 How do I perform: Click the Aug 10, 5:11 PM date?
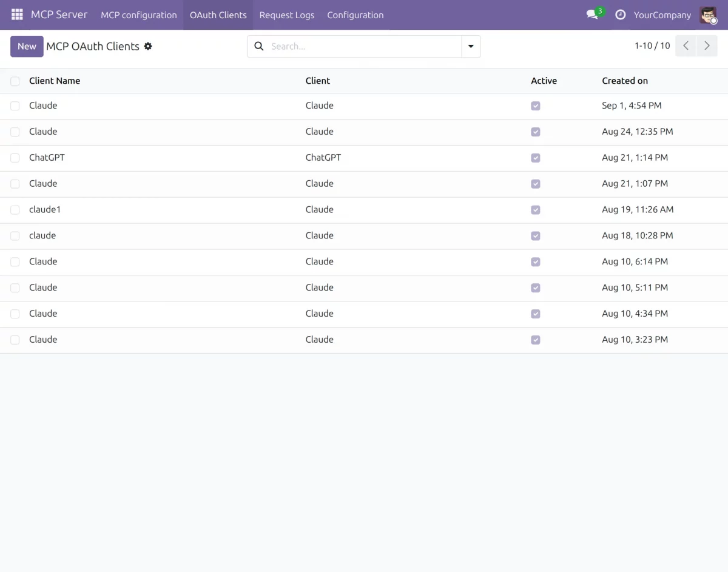(635, 288)
